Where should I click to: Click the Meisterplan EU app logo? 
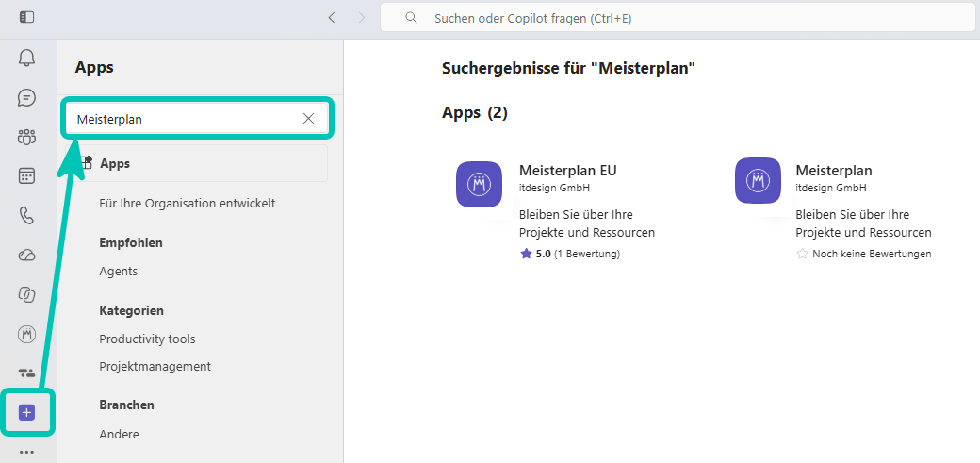pyautogui.click(x=480, y=184)
